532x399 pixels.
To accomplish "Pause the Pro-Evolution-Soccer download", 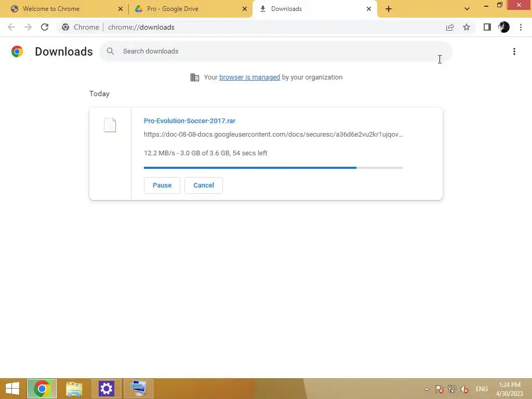I will (162, 185).
